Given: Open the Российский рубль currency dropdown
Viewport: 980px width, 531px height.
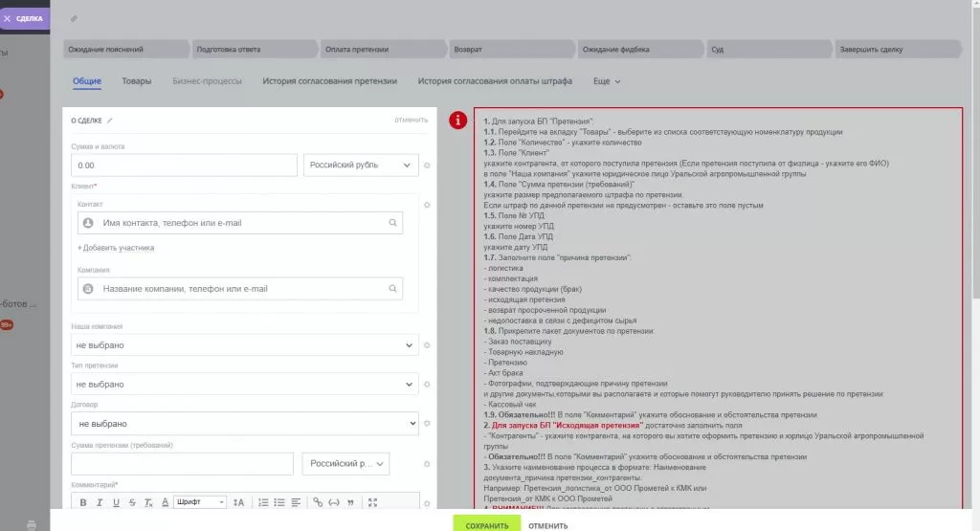Looking at the screenshot, I should [361, 166].
